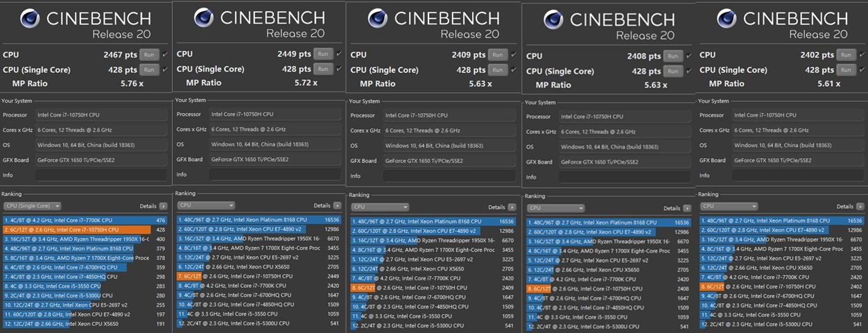Image resolution: width=868 pixels, height=333 pixels.
Task: Open the CPU ranking dropdown in the 2409 pts panel
Action: (380, 207)
